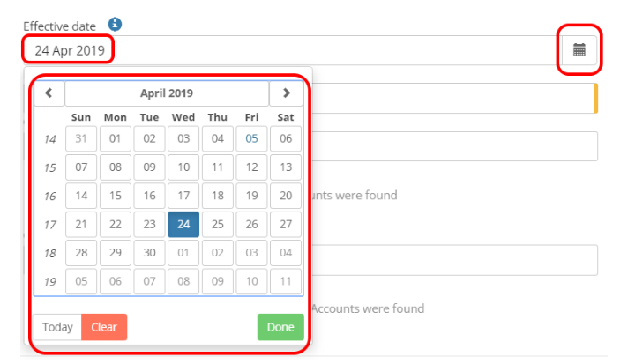
Task: Select the highlighted date 24
Action: coord(183,225)
